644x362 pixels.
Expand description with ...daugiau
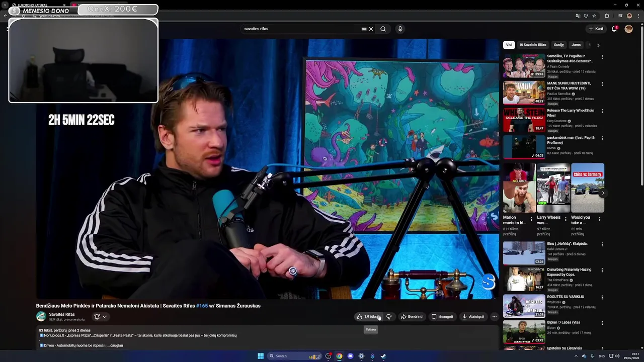(114, 345)
